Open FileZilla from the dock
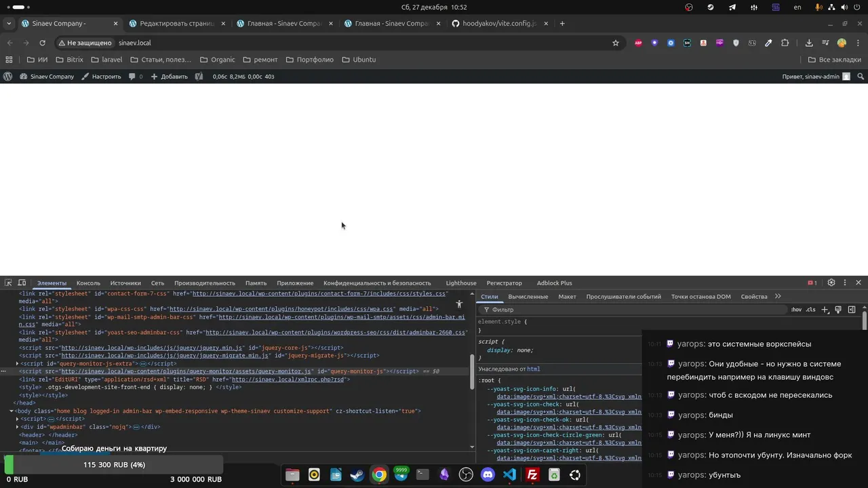Viewport: 868px width, 488px height. [532, 475]
